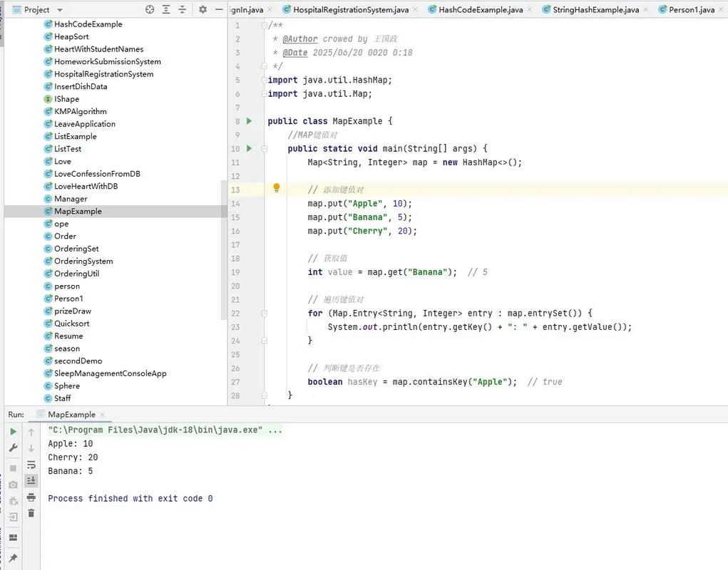Screen dimensions: 728x570
Task: Select Manager class in project tree
Action: (x=71, y=199)
